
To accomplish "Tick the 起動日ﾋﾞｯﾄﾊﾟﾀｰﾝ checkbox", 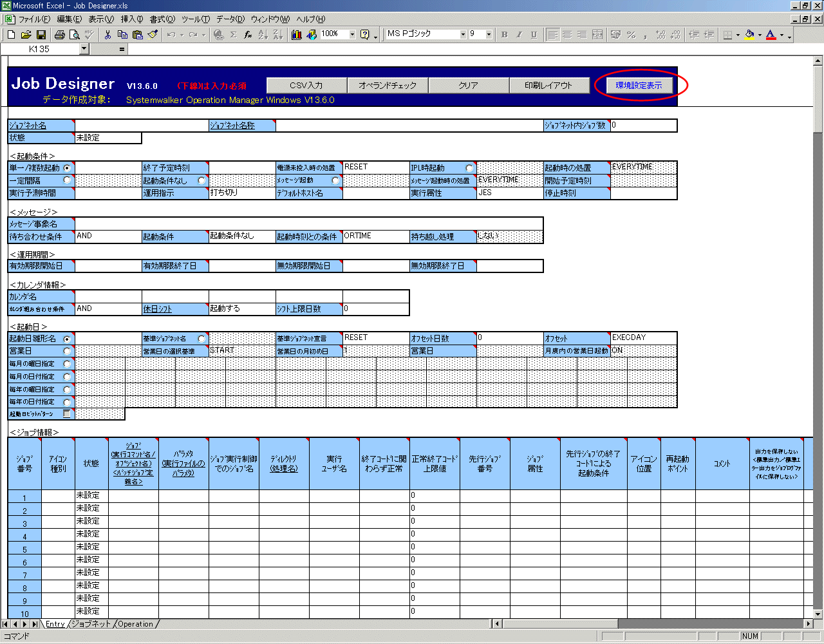I will [67, 414].
